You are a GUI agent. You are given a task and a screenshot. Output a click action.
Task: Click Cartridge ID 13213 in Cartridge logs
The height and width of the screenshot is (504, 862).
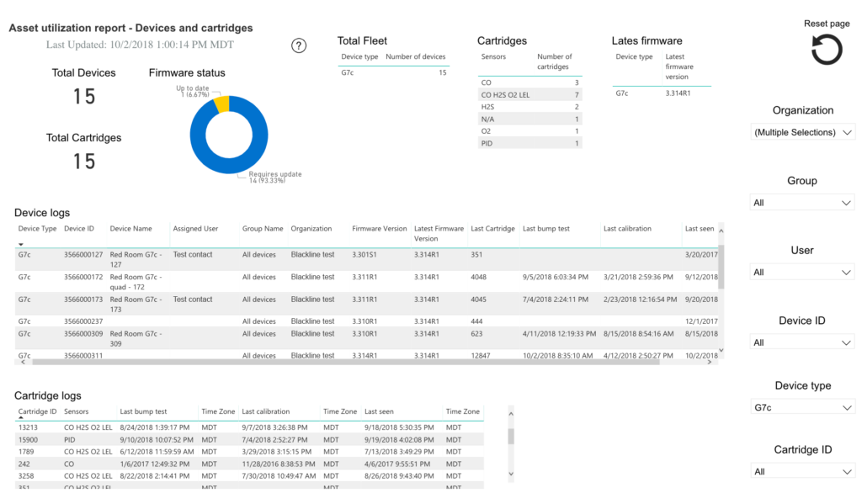coord(28,428)
